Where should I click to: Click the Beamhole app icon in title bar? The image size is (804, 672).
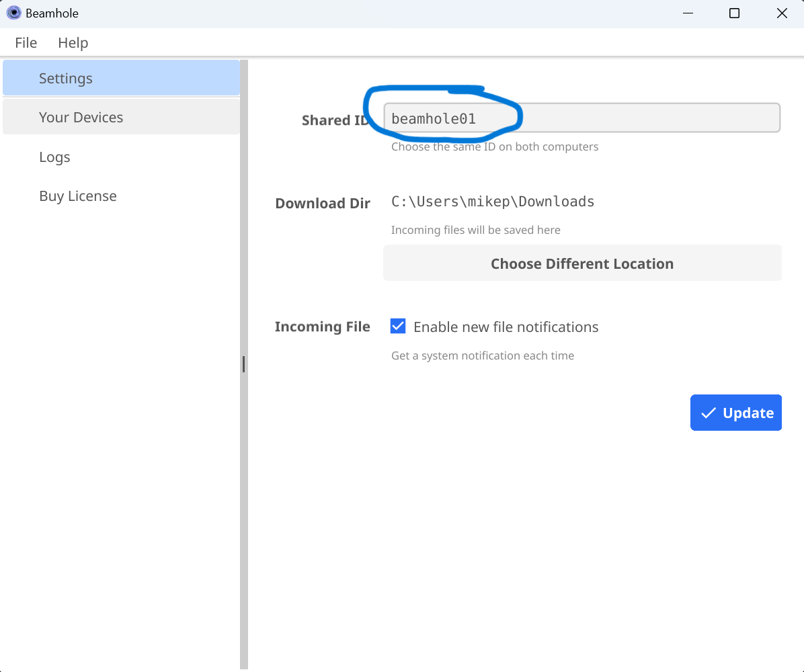coord(14,13)
